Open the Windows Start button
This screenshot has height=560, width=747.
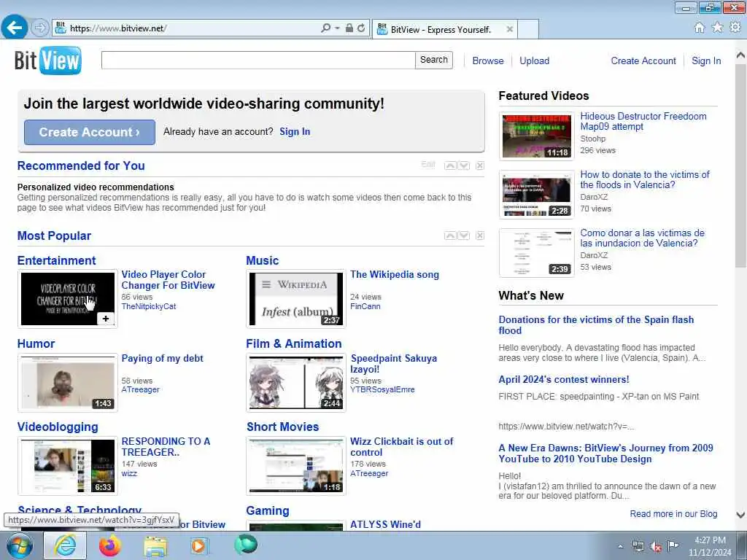click(x=20, y=545)
